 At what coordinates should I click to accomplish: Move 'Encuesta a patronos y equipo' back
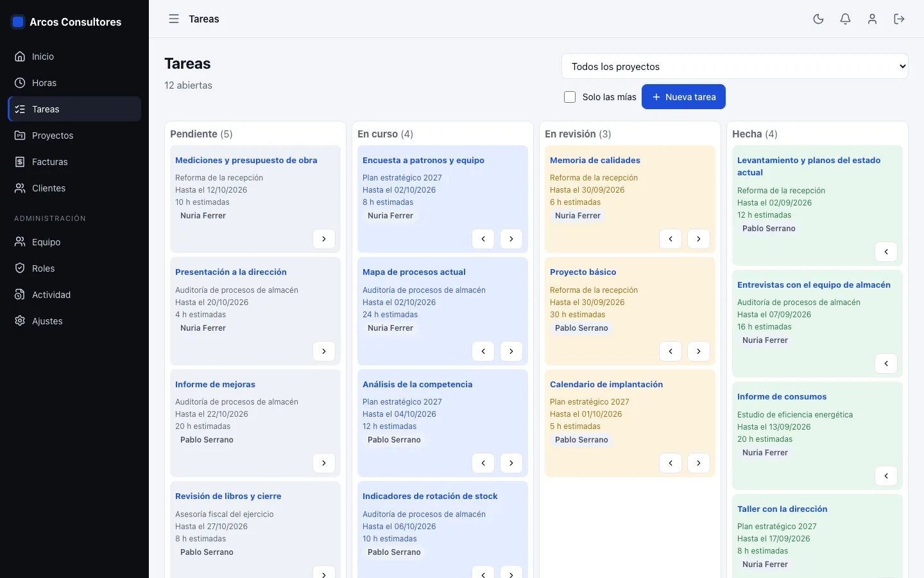click(483, 239)
